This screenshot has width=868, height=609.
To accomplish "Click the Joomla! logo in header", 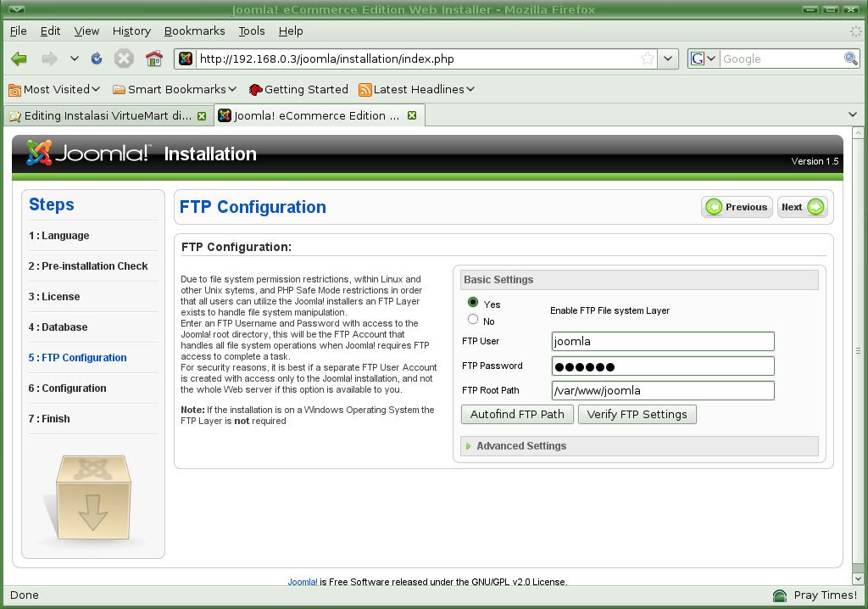I will point(87,153).
